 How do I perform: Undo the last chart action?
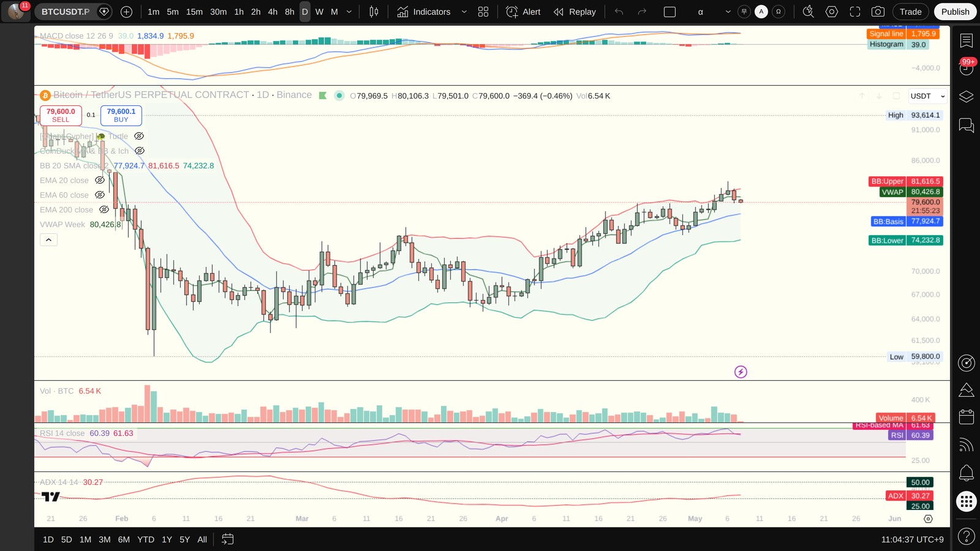tap(619, 12)
